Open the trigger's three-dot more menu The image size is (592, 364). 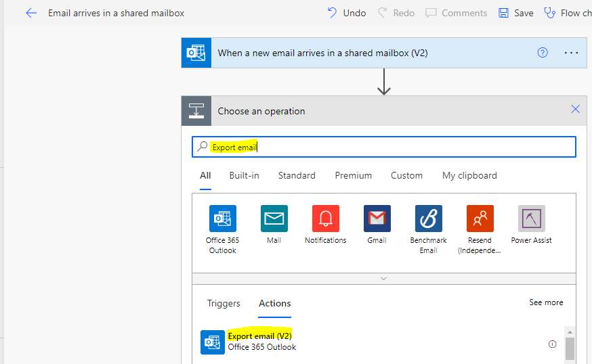[571, 53]
